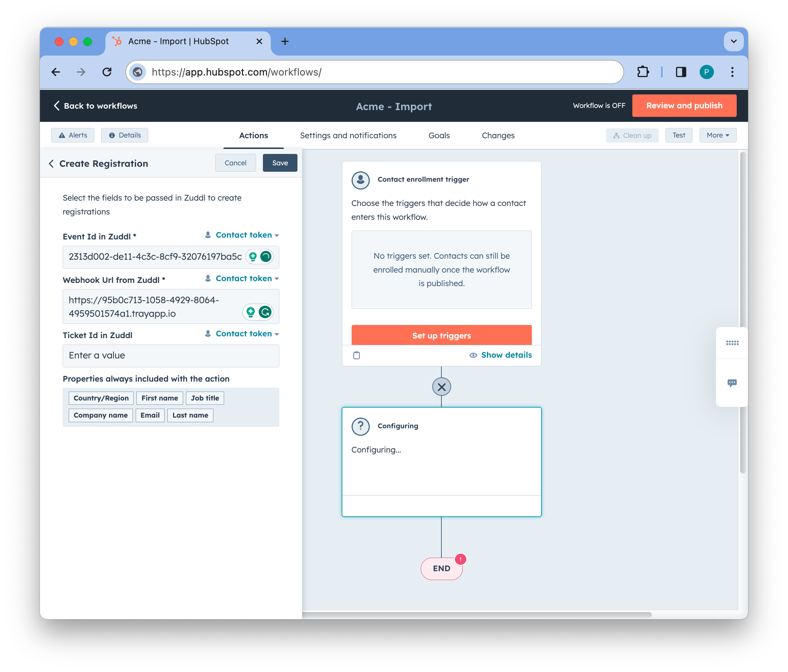Screen dimensions: 788x672
Task: Open Settings and notifications tab
Action: coord(348,135)
